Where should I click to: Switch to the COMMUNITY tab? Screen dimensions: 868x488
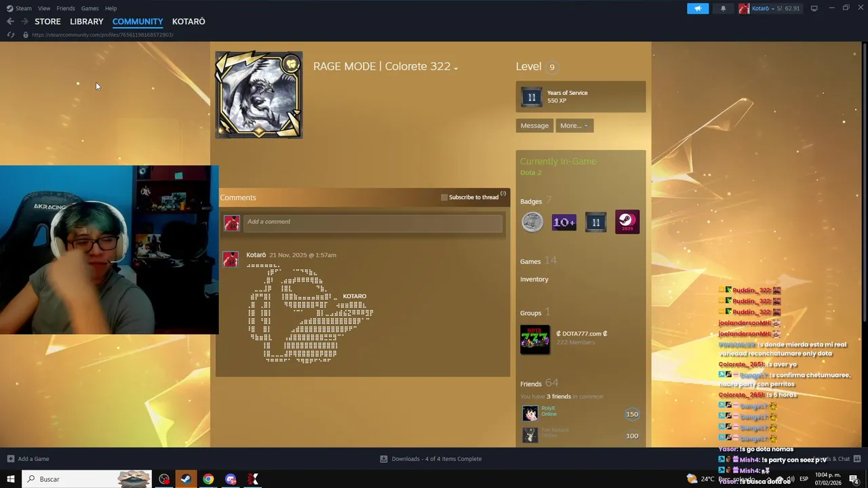coord(138,22)
